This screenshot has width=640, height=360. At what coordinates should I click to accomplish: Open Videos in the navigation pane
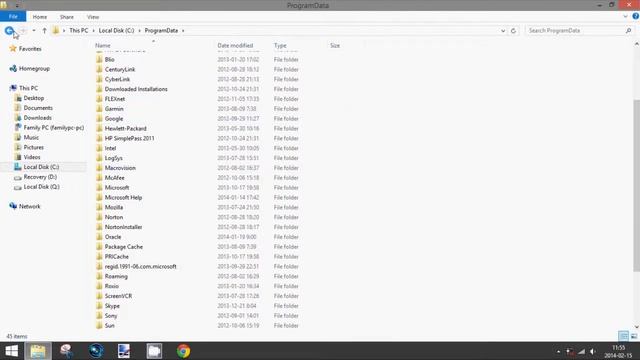point(32,157)
